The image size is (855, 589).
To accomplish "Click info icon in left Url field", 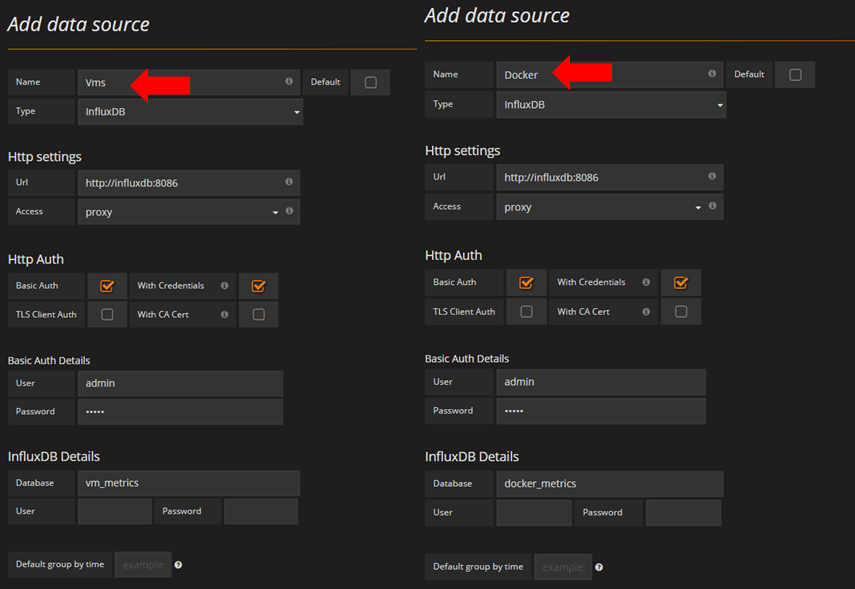I will point(289,182).
